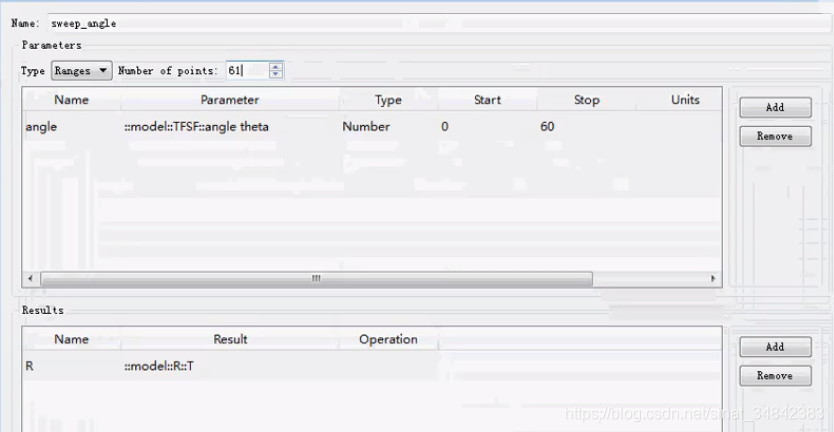The width and height of the screenshot is (834, 432).
Task: Click Remove button in Parameters section
Action: coord(775,136)
